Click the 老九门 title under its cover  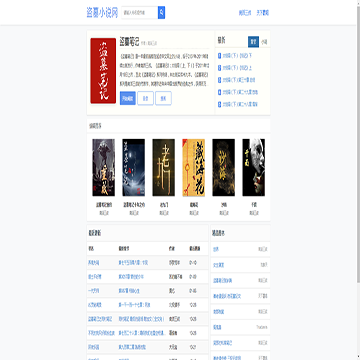coord(164,205)
